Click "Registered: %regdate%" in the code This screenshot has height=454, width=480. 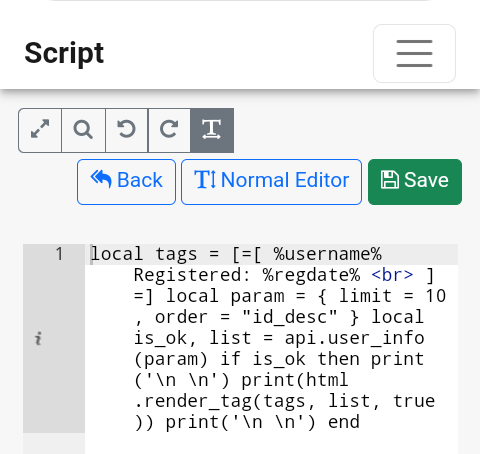(247, 275)
